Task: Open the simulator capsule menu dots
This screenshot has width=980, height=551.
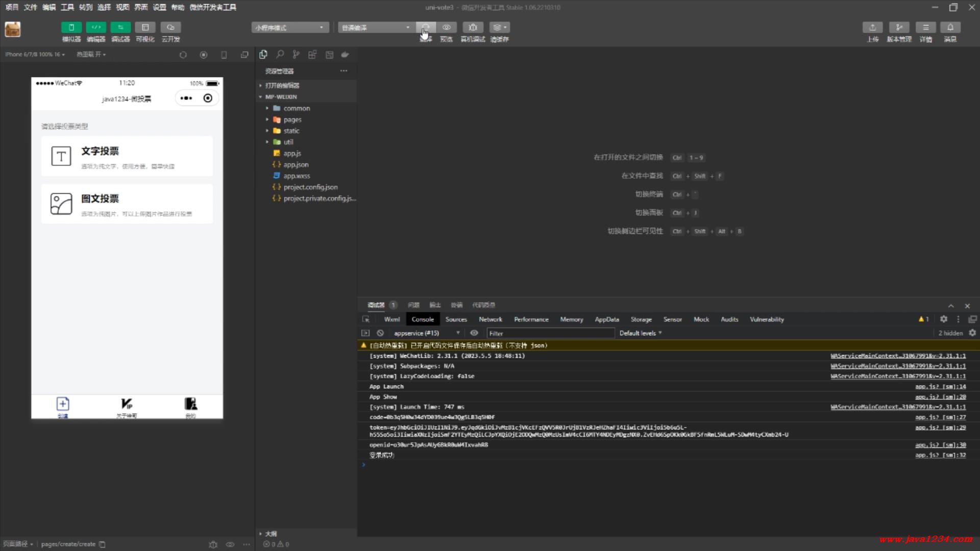Action: point(186,98)
